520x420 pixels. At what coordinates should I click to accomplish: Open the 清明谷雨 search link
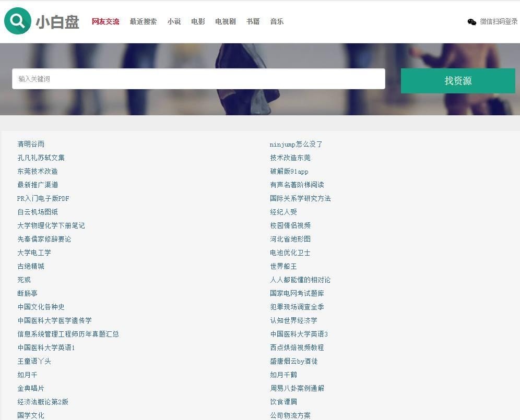click(x=30, y=144)
